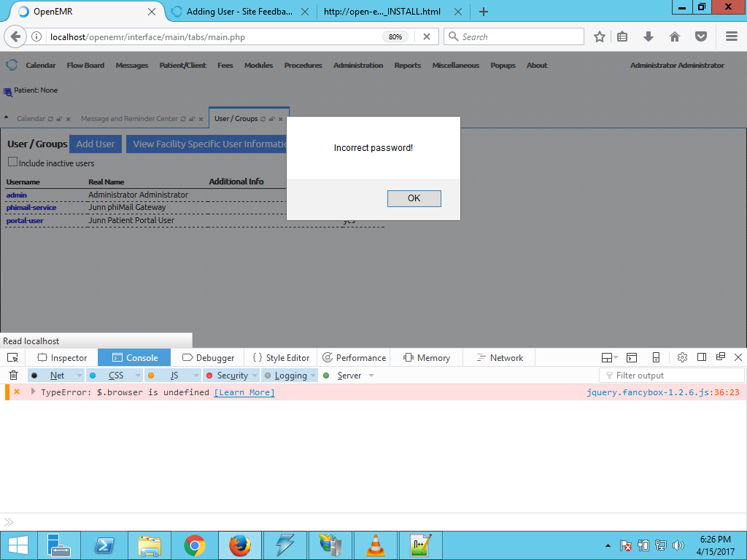The height and width of the screenshot is (560, 747).
Task: Show developer tools in a separate window
Action: (720, 357)
